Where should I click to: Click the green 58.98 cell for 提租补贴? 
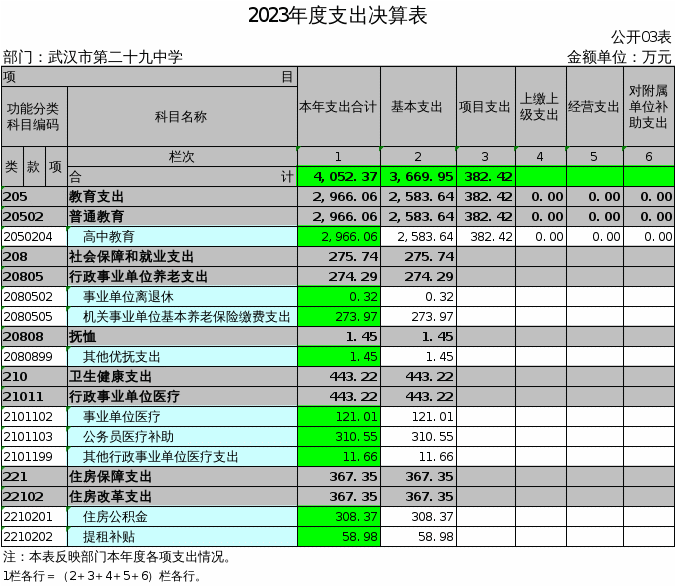click(x=338, y=537)
